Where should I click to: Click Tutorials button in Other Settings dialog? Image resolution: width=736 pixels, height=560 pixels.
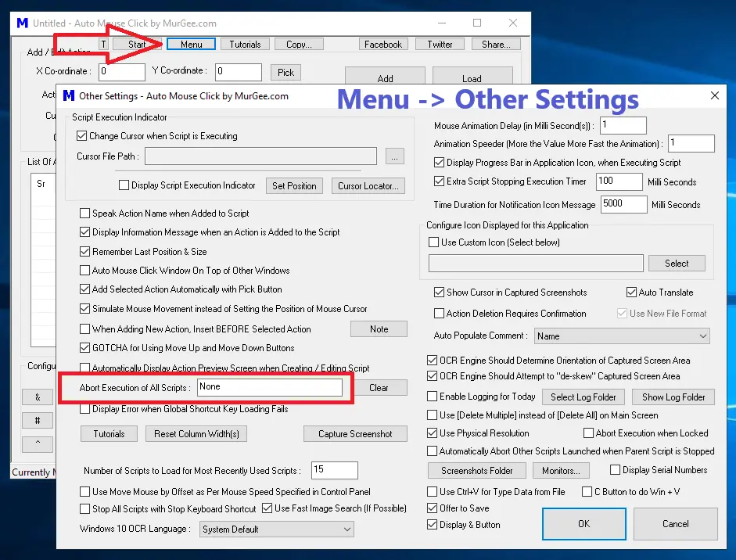click(x=109, y=434)
